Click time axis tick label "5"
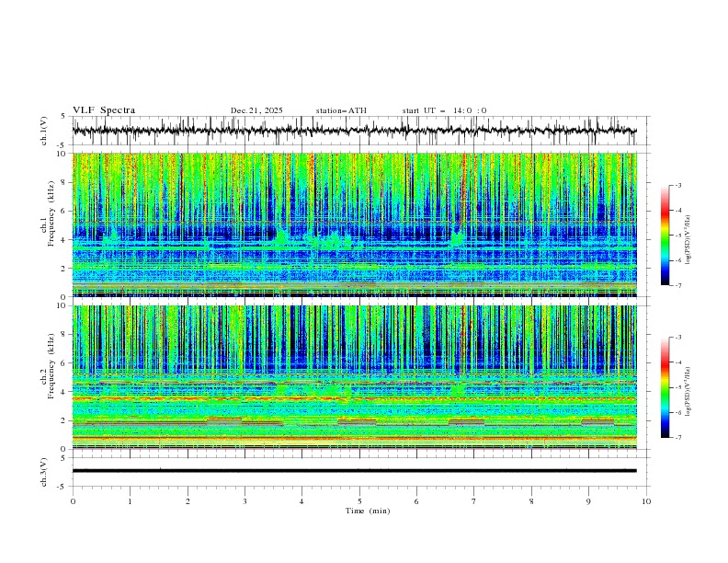Screen dimensions: 728x563 (x=359, y=501)
